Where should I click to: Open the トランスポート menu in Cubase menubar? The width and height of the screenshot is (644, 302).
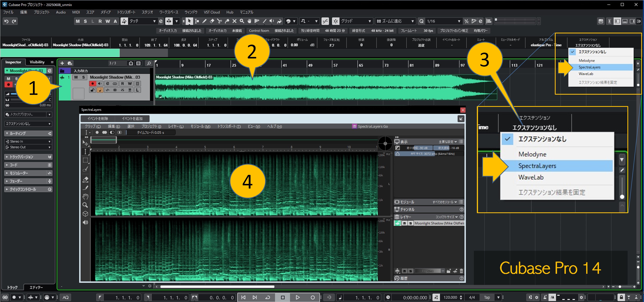(126, 12)
